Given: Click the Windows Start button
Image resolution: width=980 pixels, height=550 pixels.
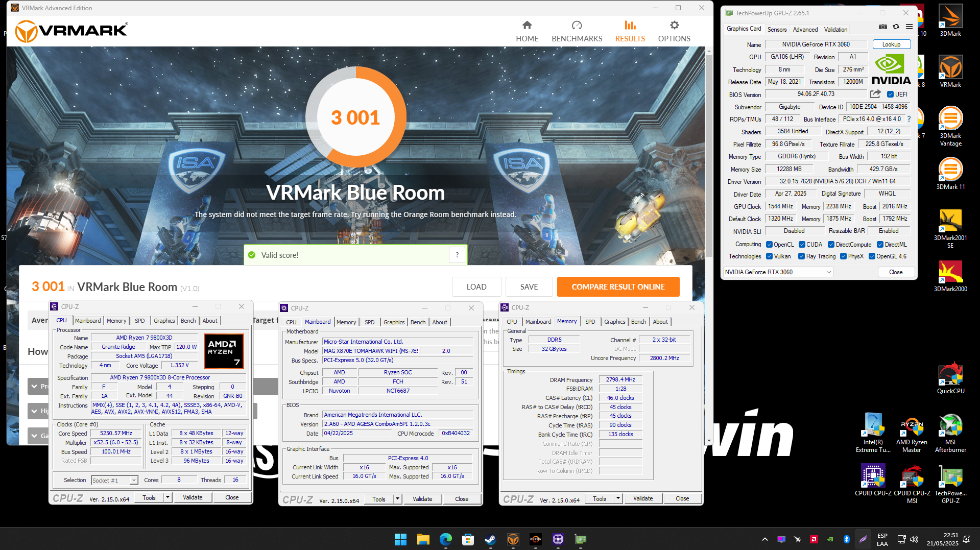Looking at the screenshot, I should [x=400, y=539].
